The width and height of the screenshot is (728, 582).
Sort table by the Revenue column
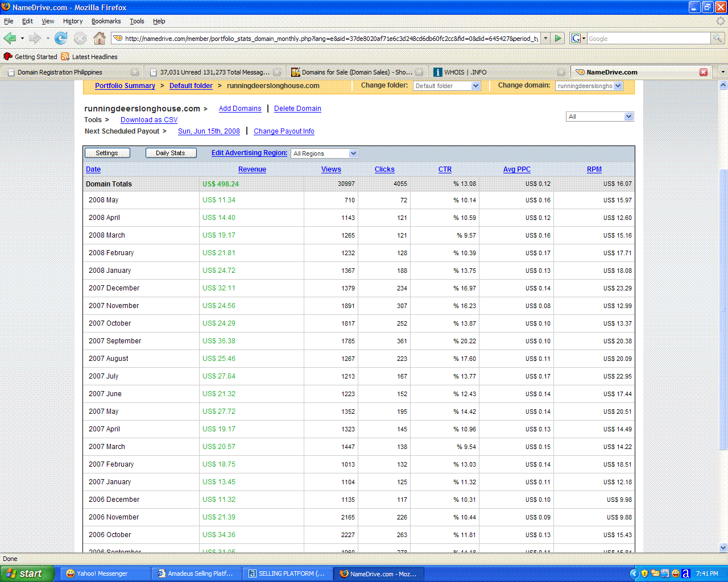click(x=252, y=169)
